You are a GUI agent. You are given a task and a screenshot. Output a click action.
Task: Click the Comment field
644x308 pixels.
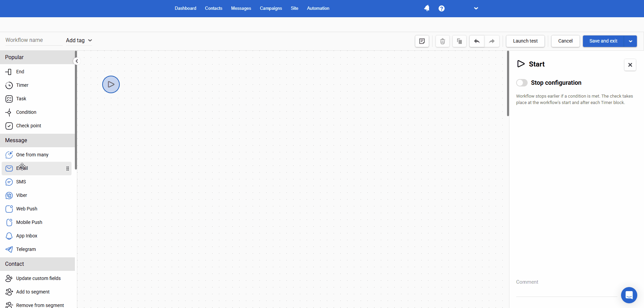[567, 288]
